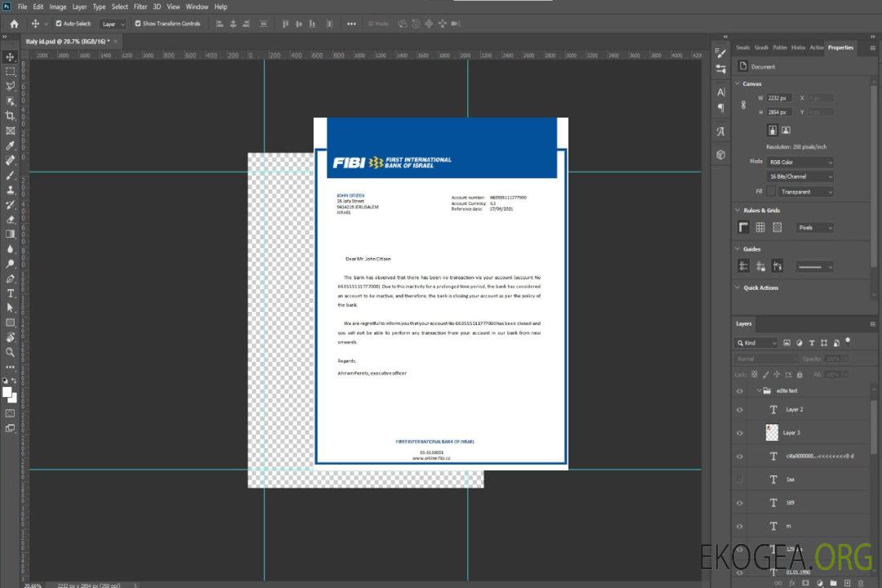Viewport: 882px width, 588px height.
Task: Click the Home icon in options bar
Action: coord(14,24)
